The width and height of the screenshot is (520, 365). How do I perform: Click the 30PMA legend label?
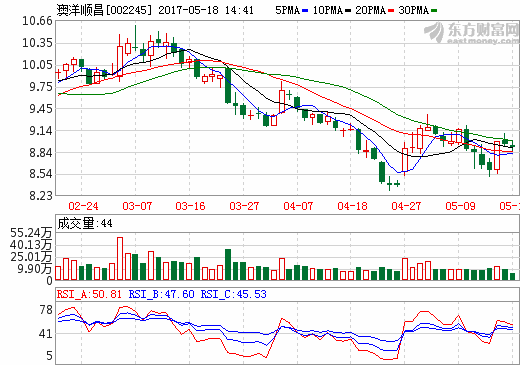pyautogui.click(x=413, y=10)
